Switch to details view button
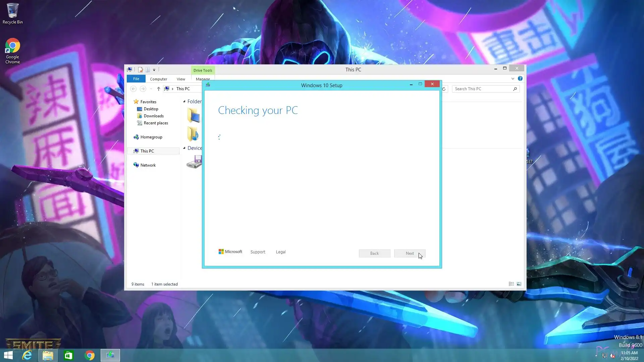 tap(511, 284)
